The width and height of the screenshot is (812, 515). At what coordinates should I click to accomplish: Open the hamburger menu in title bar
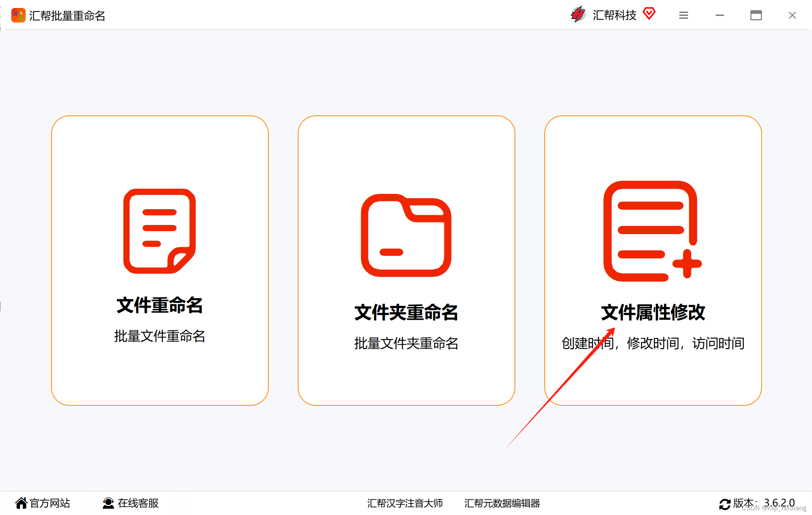point(684,15)
